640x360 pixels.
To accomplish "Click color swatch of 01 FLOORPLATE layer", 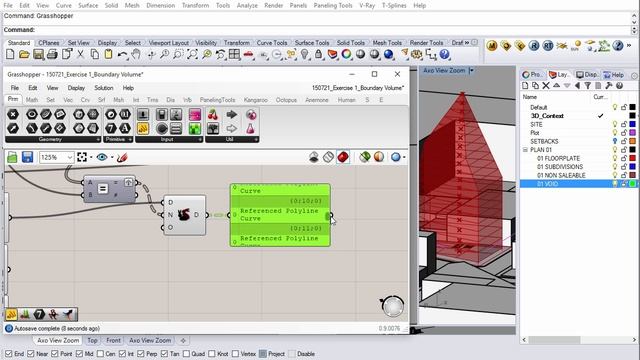I will click(632, 158).
